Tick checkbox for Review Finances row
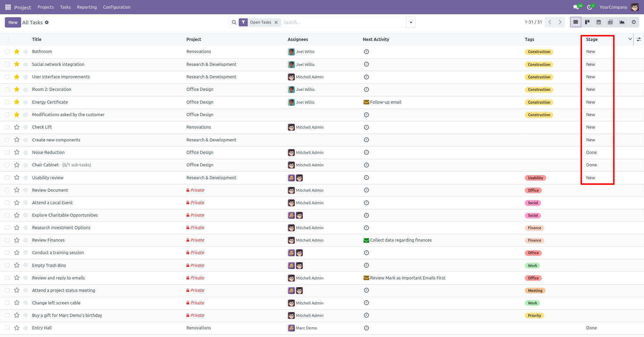 tap(7, 240)
